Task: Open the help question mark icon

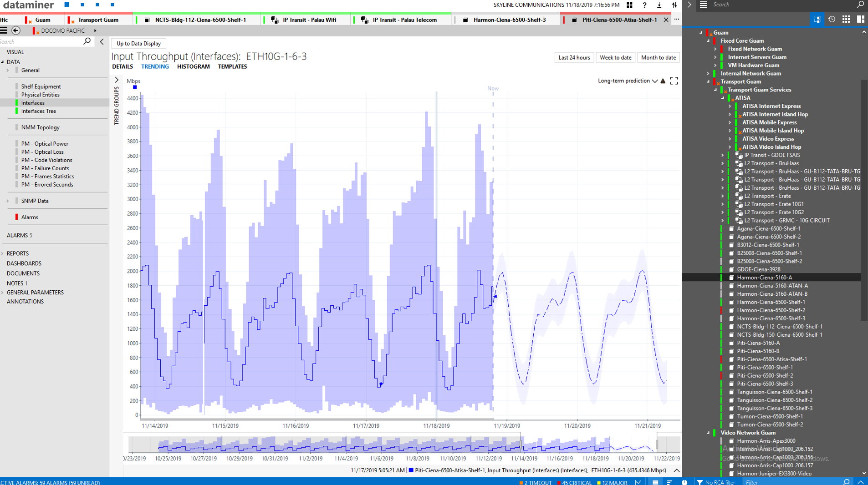Action: 644,5
